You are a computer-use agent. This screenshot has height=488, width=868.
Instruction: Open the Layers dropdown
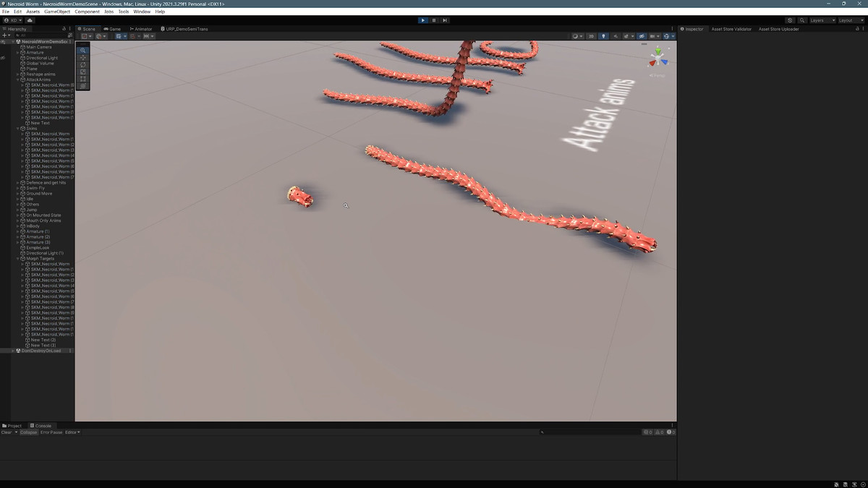(x=822, y=20)
